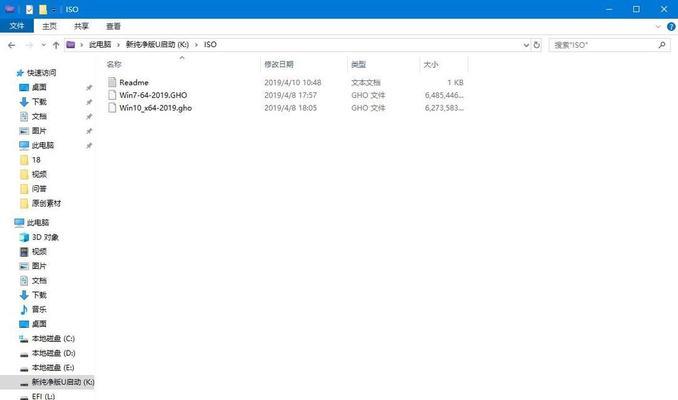Open pinned 图片 under Quick access

39,131
